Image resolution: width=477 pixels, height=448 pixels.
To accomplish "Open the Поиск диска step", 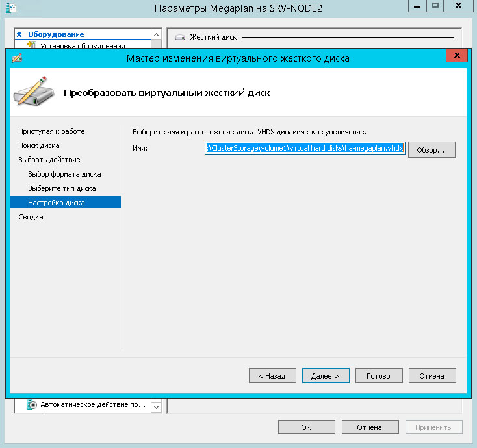I will click(x=38, y=145).
